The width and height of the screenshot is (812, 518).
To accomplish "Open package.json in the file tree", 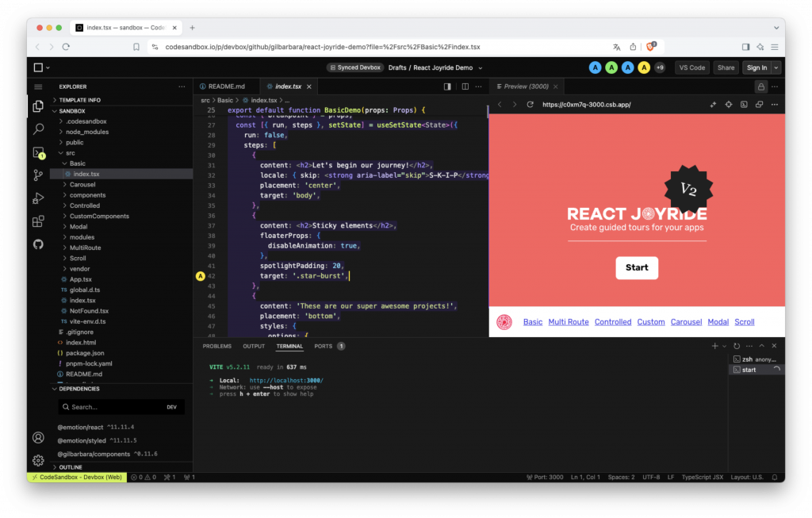I will coord(85,353).
